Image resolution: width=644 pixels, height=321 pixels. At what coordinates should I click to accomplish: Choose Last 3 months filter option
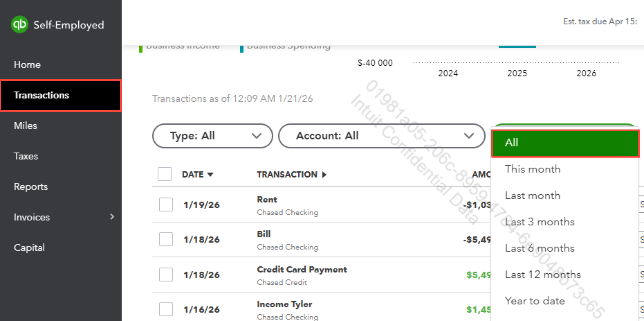540,222
